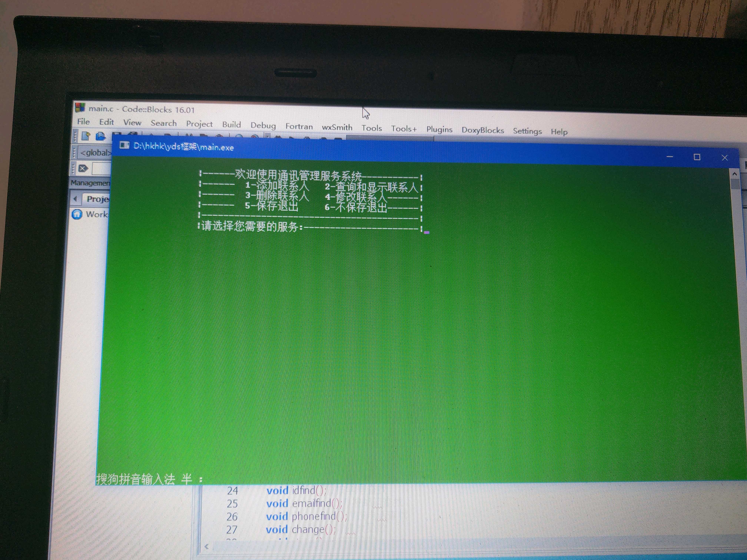Click the New file icon in the Code::Blocks toolbar
The height and width of the screenshot is (560, 747).
click(86, 136)
